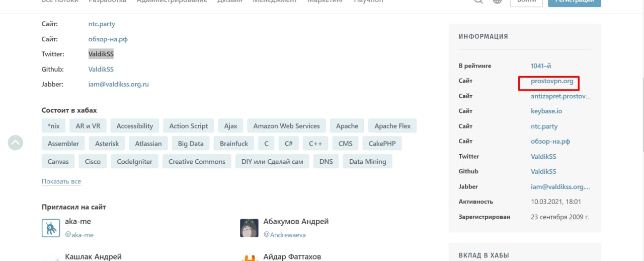Viewport: 644px width, 261px height.
Task: Open the DIY или Сделай сам hub
Action: (x=272, y=162)
